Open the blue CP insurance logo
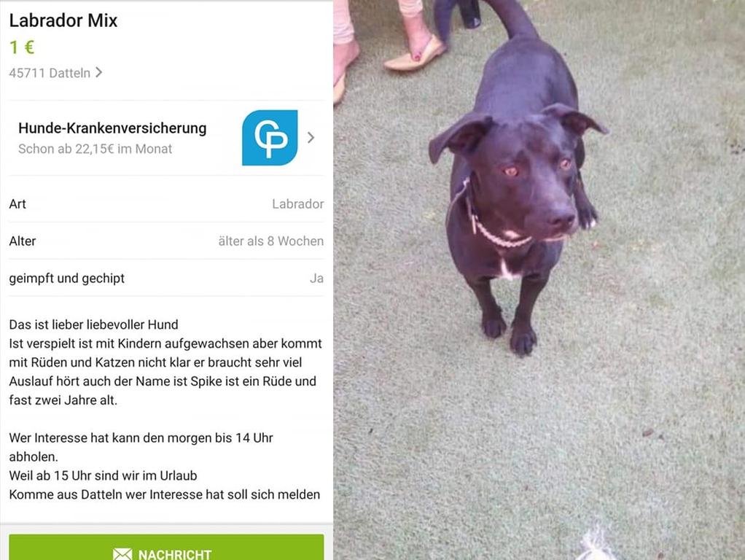 [x=270, y=138]
